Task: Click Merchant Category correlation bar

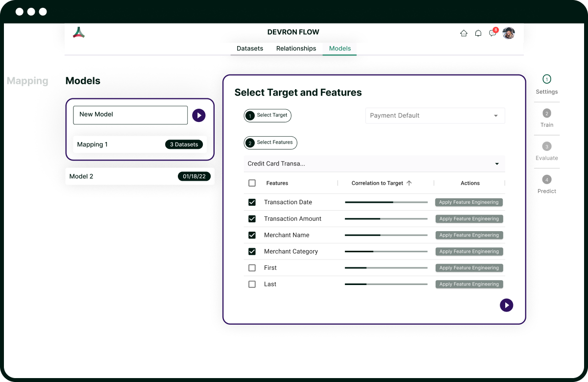Action: pos(386,251)
